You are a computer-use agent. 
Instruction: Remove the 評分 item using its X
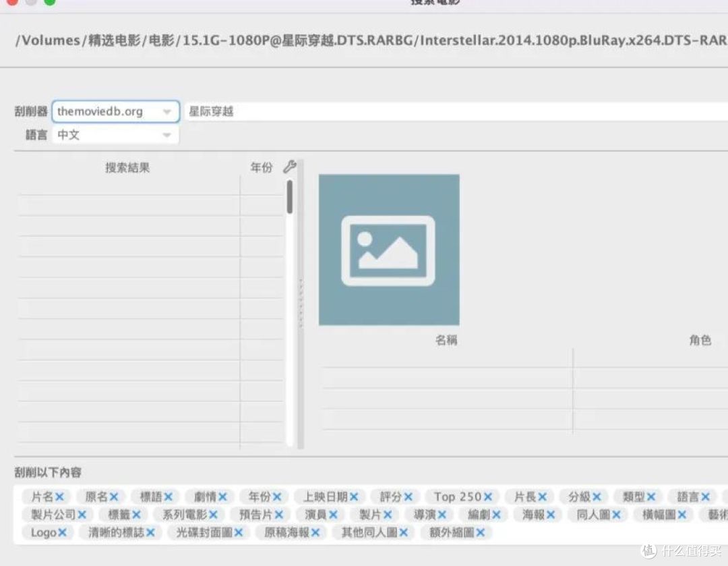tap(408, 496)
